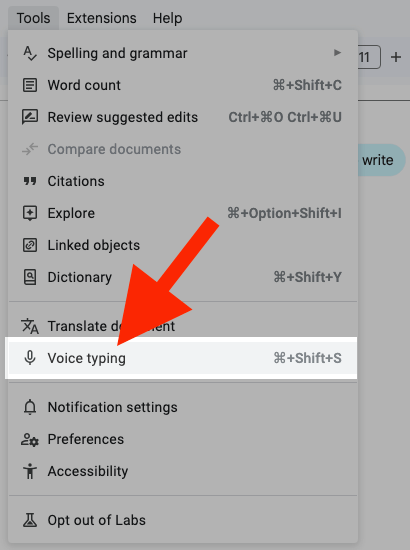Click the Notification settings bell icon

coord(30,407)
